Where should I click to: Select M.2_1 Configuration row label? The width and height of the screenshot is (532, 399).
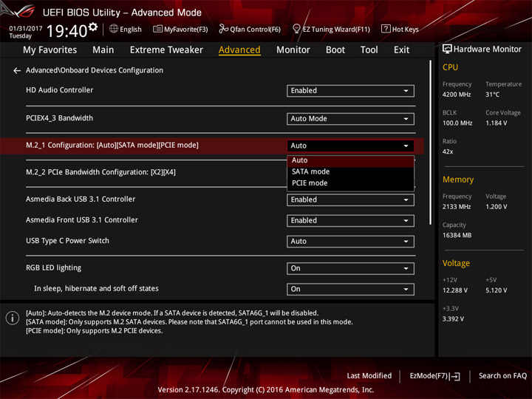[112, 146]
